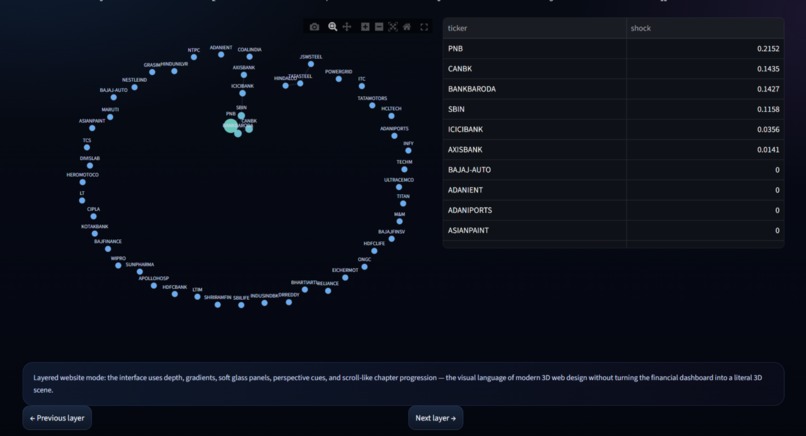Screen dimensions: 806x436
Task: Click the LTIM node in the graph
Action: click(x=197, y=297)
